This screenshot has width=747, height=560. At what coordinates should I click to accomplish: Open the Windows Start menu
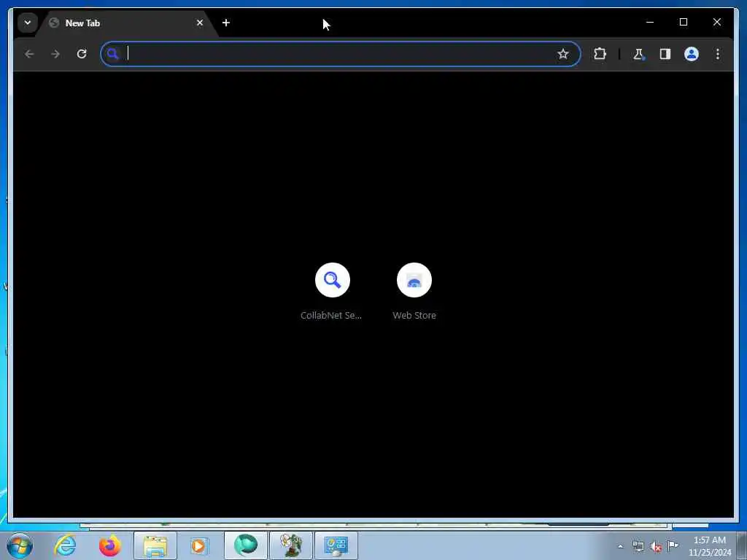click(20, 545)
